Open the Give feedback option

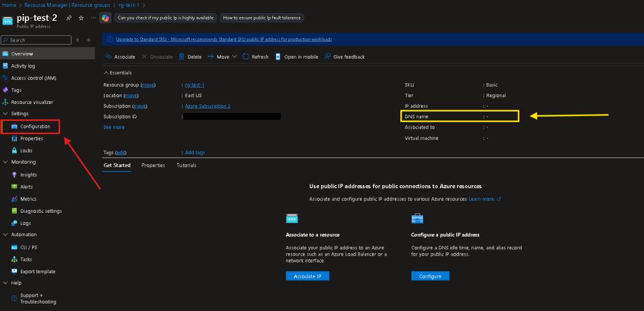click(344, 57)
